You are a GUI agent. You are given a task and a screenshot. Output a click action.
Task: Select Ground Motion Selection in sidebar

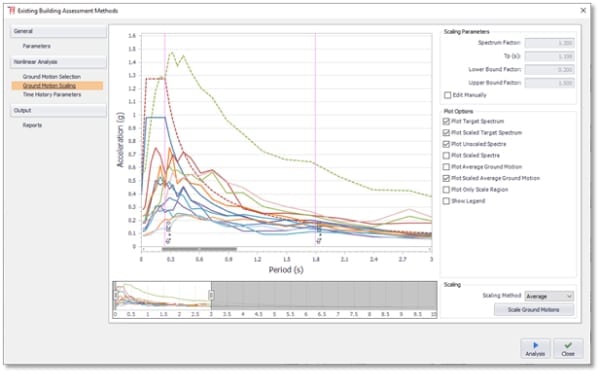coord(52,77)
